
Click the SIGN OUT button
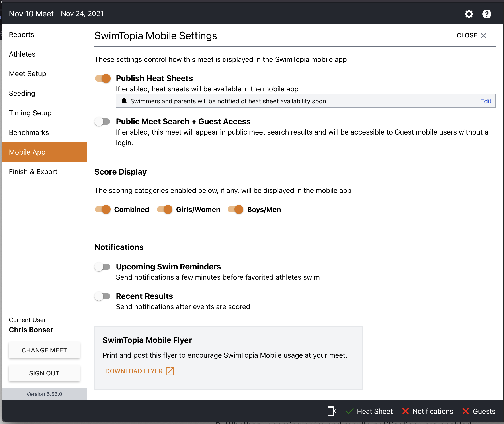pyautogui.click(x=44, y=373)
